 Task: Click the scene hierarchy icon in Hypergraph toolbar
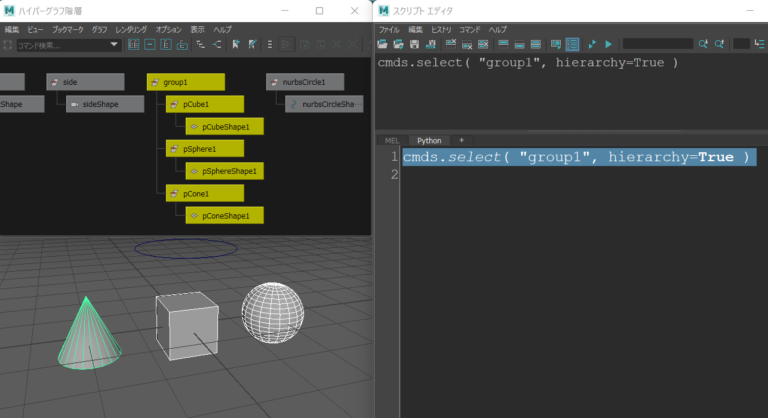pyautogui.click(x=201, y=45)
